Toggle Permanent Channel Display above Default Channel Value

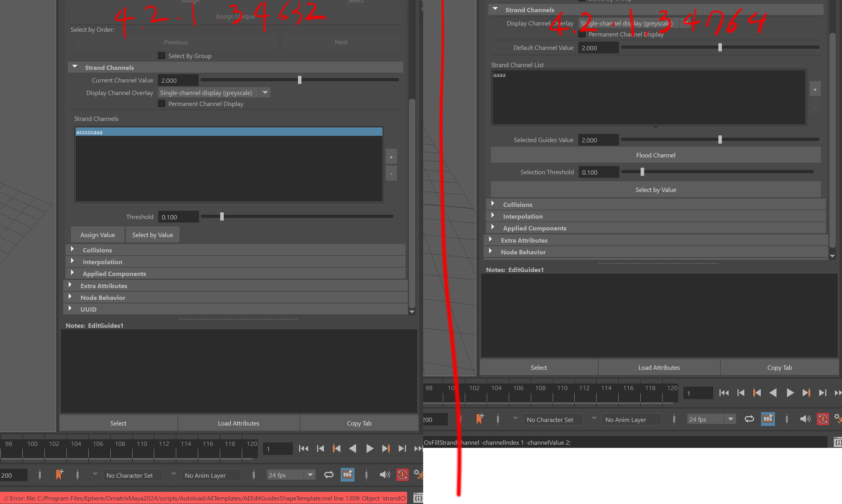582,35
